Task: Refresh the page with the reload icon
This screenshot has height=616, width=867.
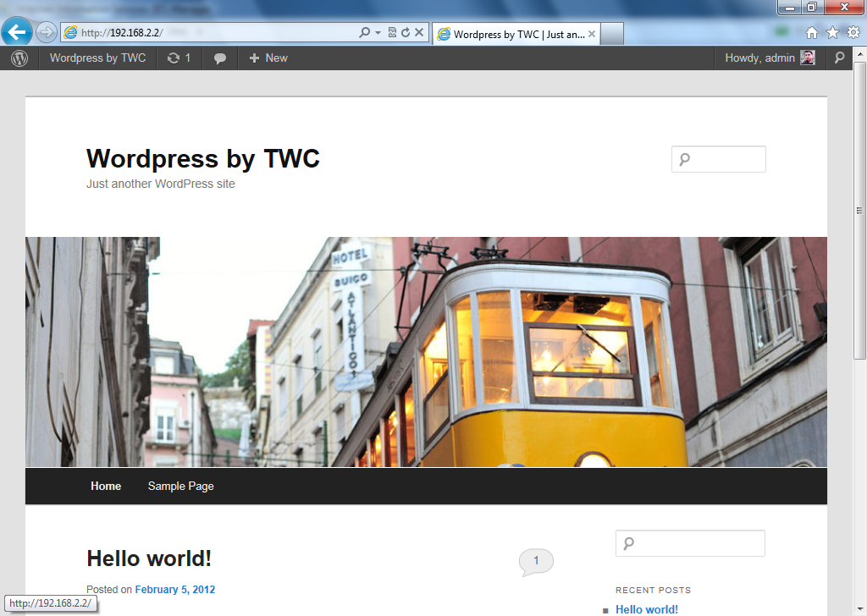Action: pos(406,33)
